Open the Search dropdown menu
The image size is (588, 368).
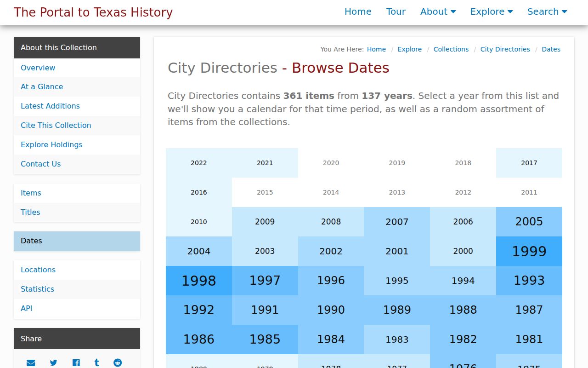[547, 11]
